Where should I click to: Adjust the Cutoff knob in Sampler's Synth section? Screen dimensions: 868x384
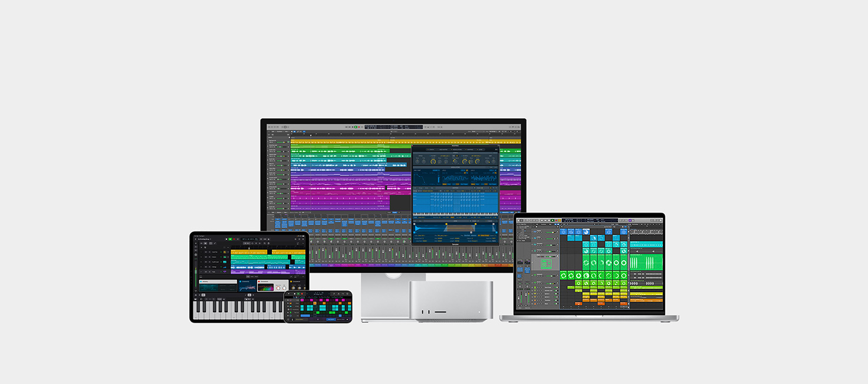pyautogui.click(x=432, y=162)
